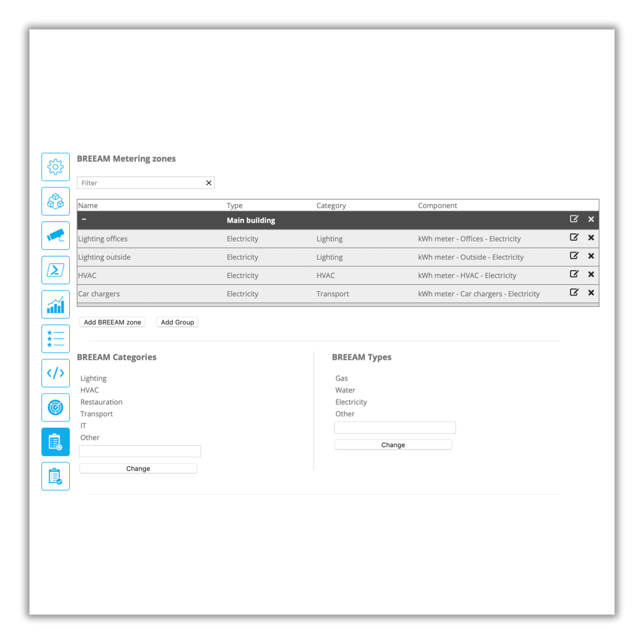The width and height of the screenshot is (644, 644).
Task: Edit the Lighting offices zone
Action: click(x=574, y=238)
